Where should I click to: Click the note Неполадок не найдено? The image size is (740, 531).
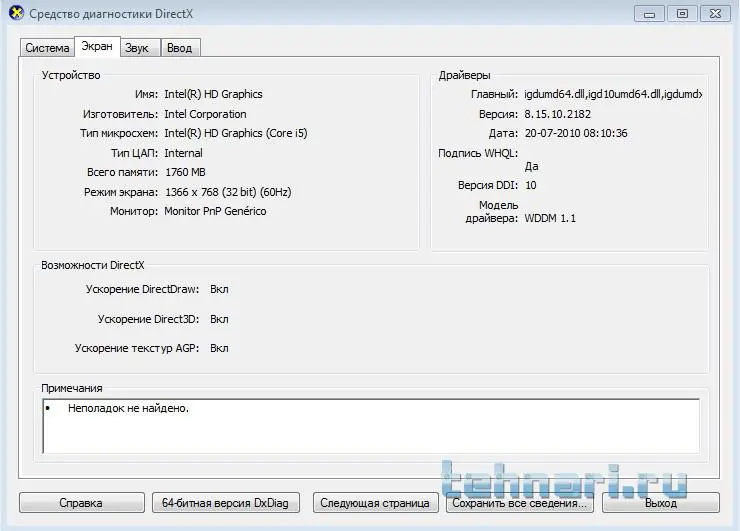point(128,408)
